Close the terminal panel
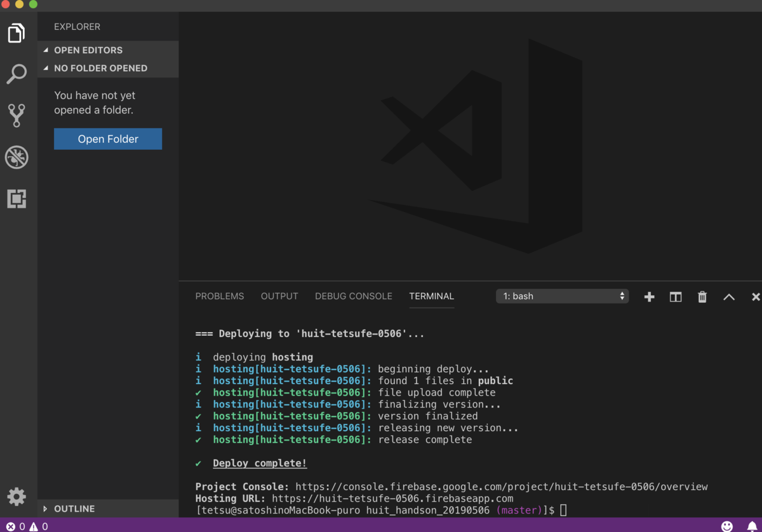The width and height of the screenshot is (762, 532). [756, 296]
